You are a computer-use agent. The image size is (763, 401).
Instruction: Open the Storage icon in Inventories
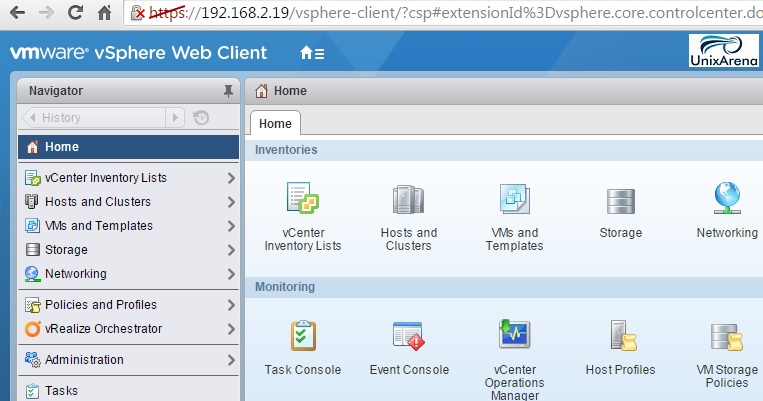coord(620,201)
